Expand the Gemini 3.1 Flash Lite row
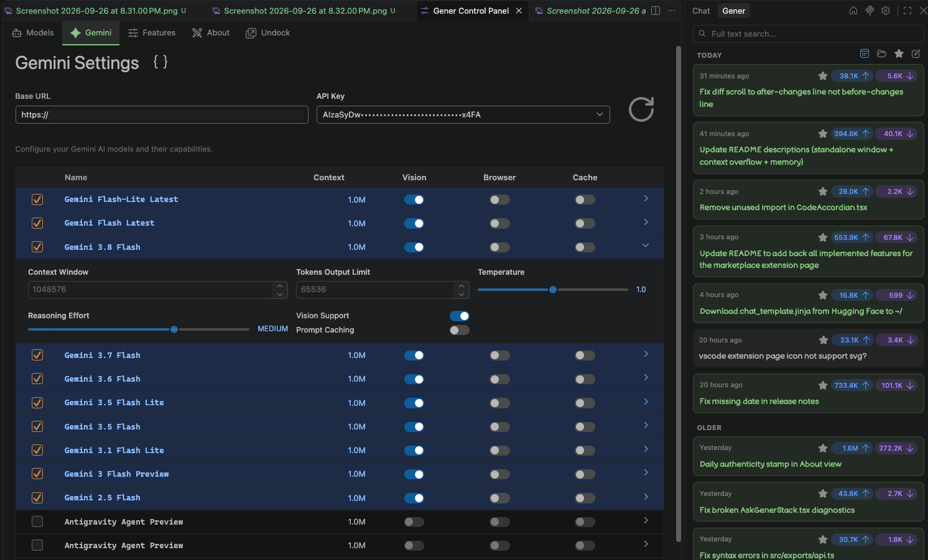Viewport: 928px width, 560px height. point(646,449)
